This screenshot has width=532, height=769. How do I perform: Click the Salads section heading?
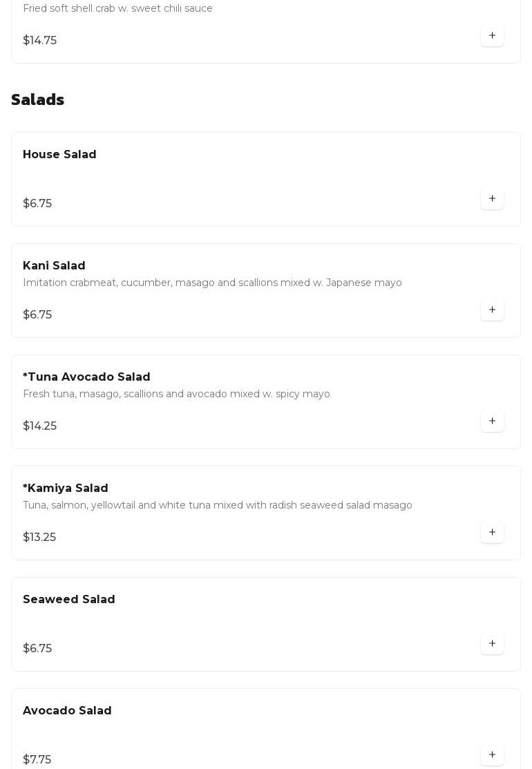pos(38,100)
